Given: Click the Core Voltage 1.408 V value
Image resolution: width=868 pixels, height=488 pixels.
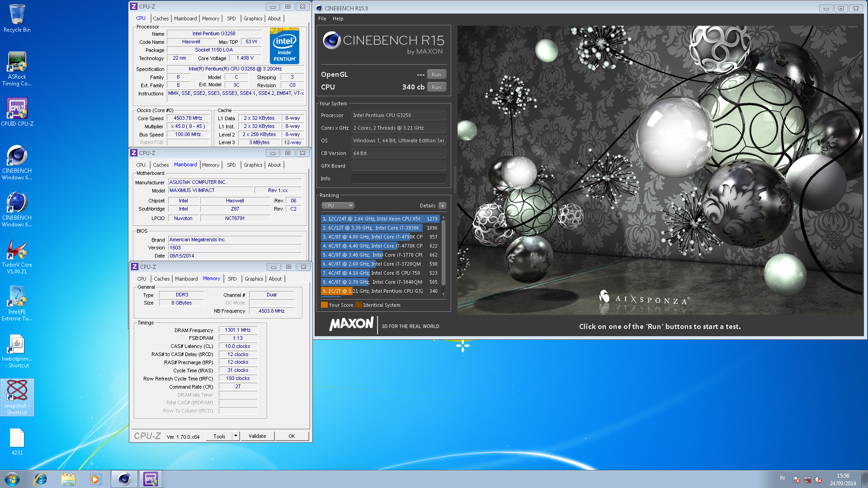Looking at the screenshot, I should 245,58.
